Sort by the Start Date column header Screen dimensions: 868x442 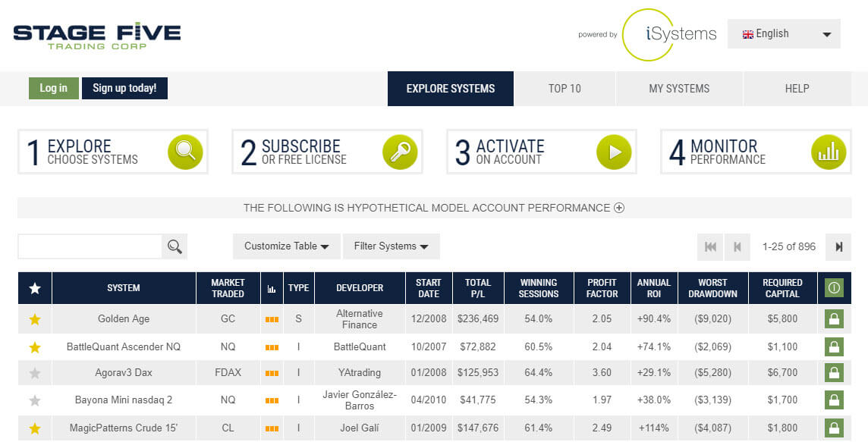coord(429,288)
